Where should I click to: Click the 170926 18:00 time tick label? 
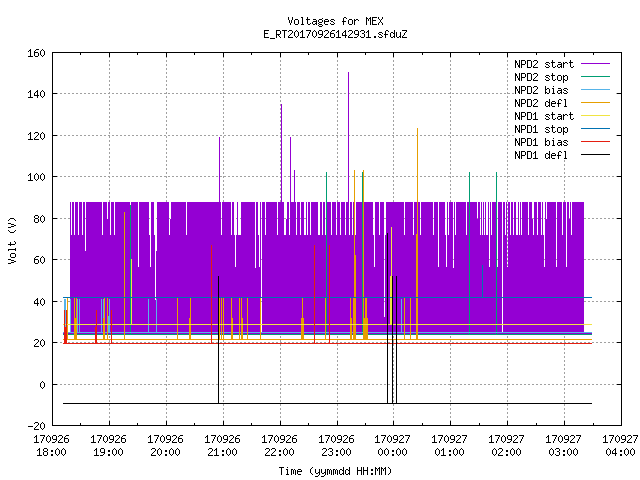51,446
